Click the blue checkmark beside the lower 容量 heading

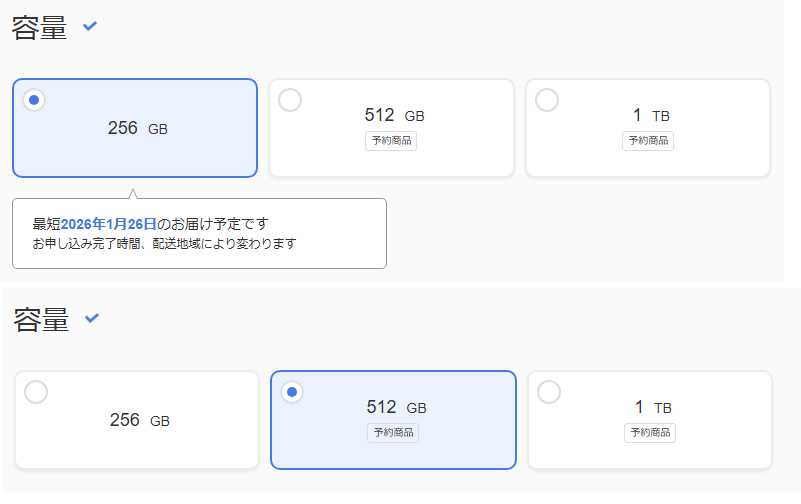[92, 318]
